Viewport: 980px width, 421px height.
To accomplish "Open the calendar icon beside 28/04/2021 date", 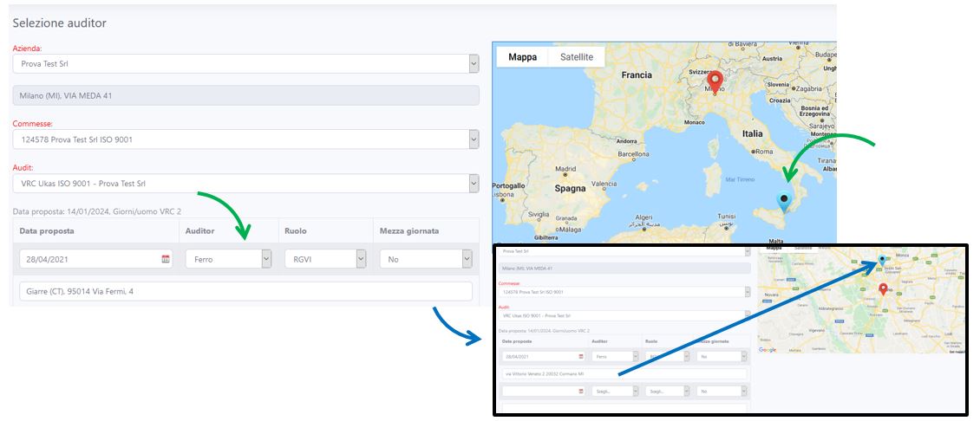I will coord(166,259).
